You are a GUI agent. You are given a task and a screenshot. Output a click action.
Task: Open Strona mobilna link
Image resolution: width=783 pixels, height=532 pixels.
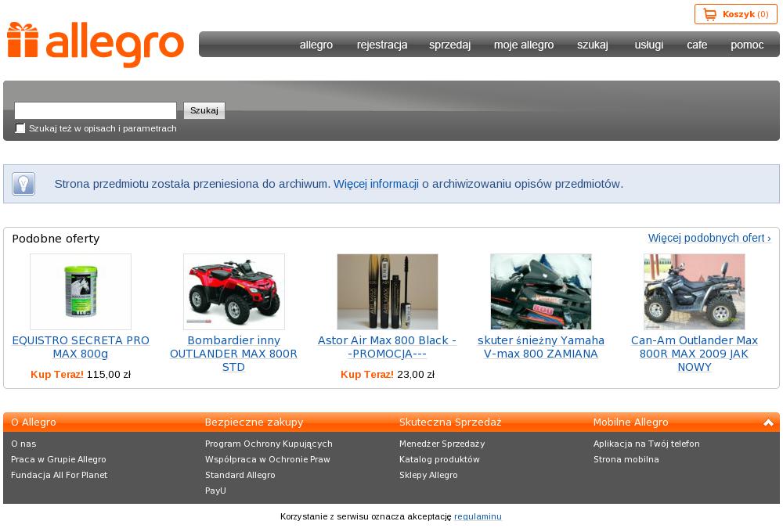626,459
